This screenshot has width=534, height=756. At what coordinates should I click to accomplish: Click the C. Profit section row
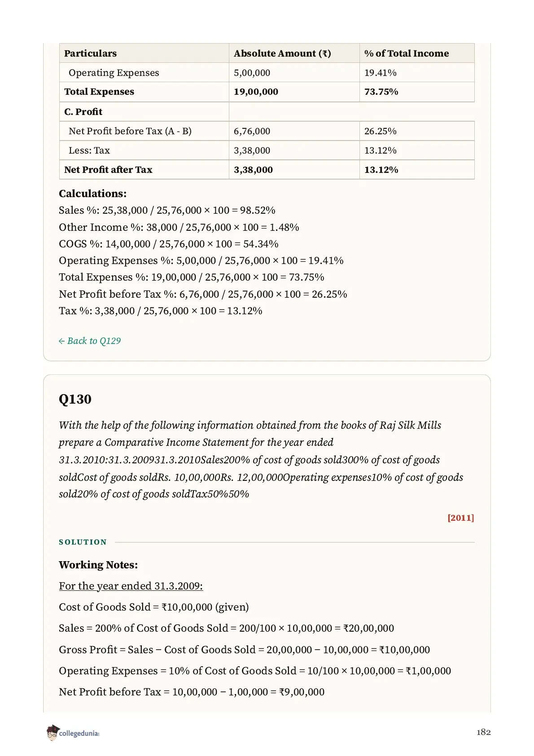point(267,112)
